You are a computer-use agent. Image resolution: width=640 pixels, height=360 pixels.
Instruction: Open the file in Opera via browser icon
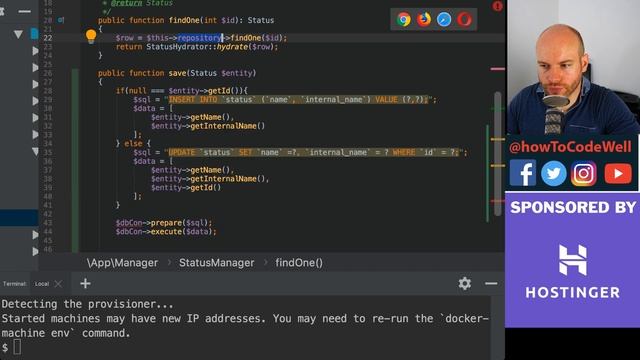(464, 19)
